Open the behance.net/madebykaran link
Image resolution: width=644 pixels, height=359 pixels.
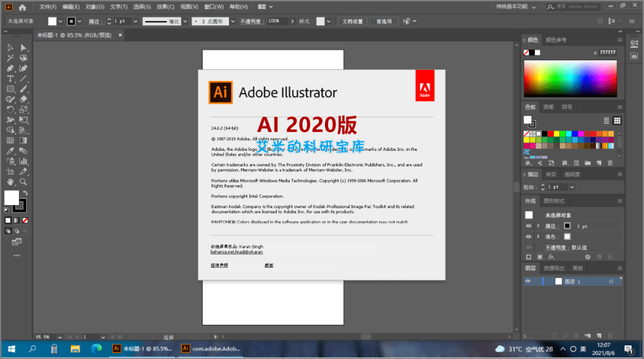click(237, 252)
